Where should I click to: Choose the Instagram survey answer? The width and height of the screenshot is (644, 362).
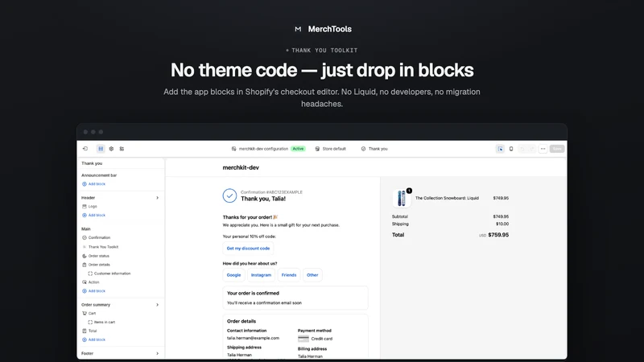[261, 275]
